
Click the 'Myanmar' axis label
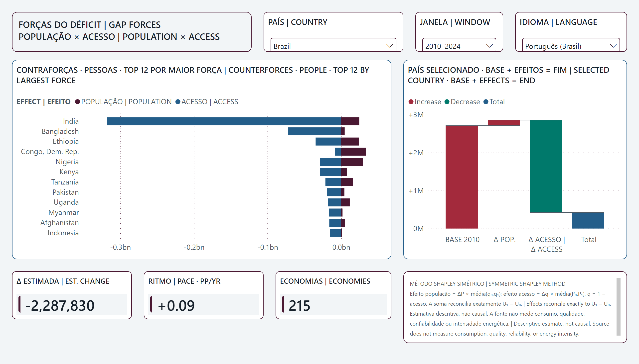click(x=64, y=212)
